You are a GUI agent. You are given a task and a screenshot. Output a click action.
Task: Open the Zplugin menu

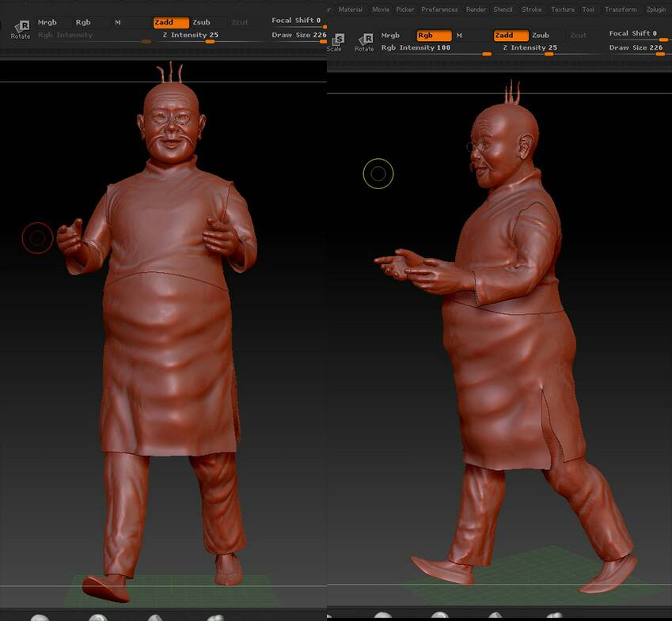tap(655, 9)
